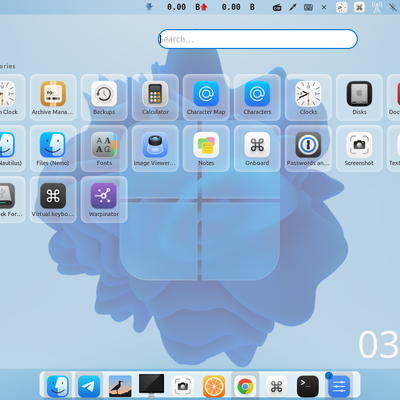The width and height of the screenshot is (400, 400).
Task: Open Archive Manager from the app grid
Action: [53, 97]
